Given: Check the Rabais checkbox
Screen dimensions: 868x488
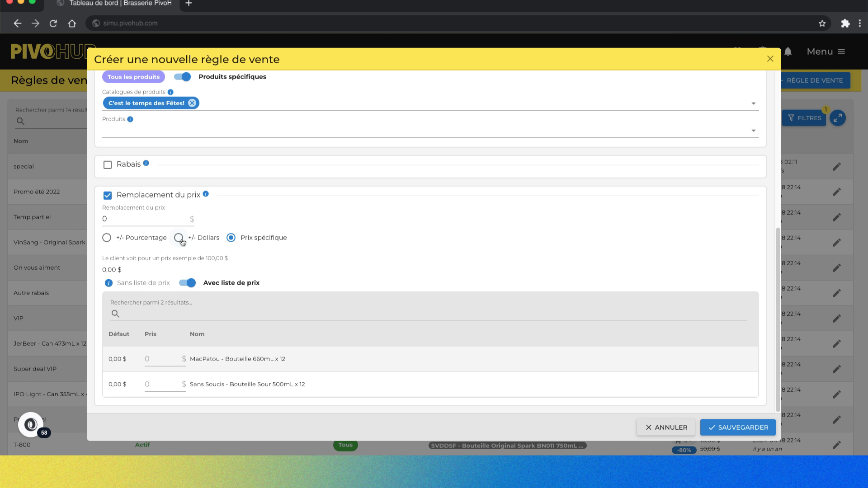Looking at the screenshot, I should [x=108, y=165].
